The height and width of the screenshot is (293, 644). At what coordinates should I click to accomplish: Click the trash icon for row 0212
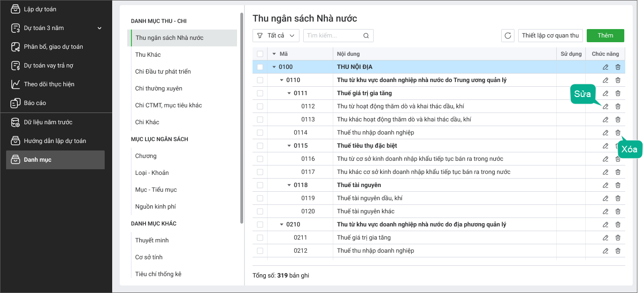click(618, 251)
